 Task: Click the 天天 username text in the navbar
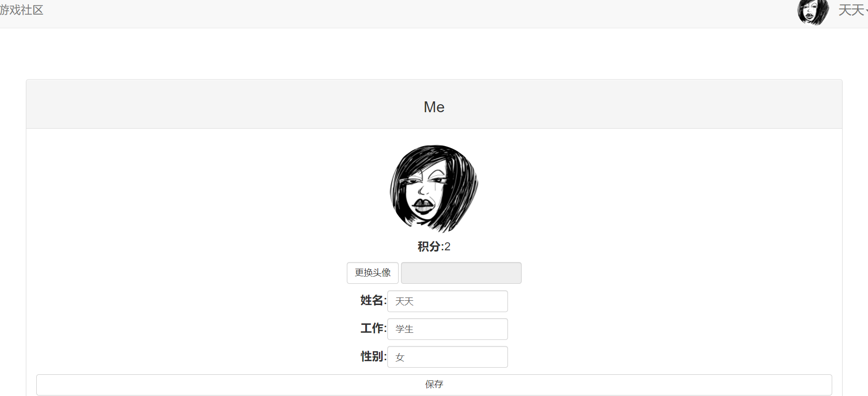click(x=851, y=10)
